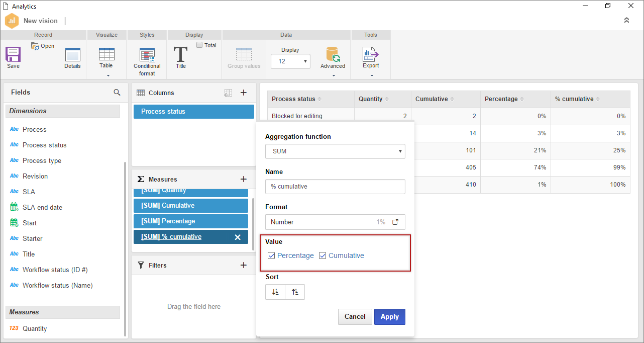Uncheck the Cumulative value checkbox
This screenshot has height=343, width=644.
tap(323, 255)
